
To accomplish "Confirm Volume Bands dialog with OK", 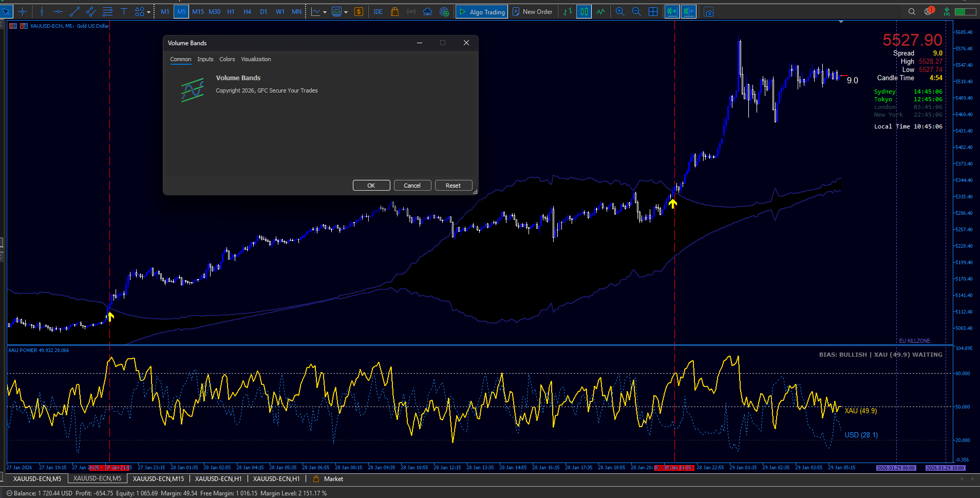I will click(x=371, y=186).
